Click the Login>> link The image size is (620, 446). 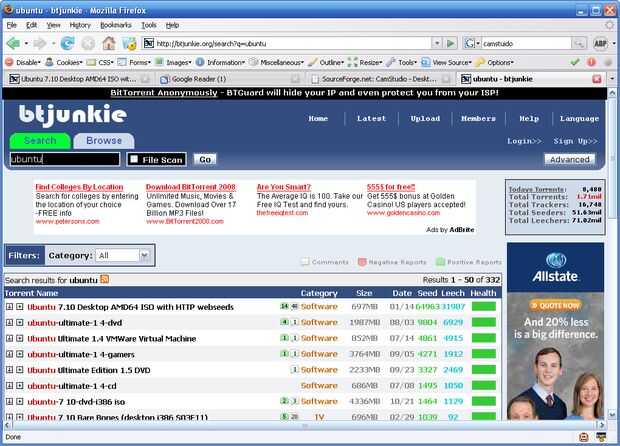pyautogui.click(x=524, y=141)
